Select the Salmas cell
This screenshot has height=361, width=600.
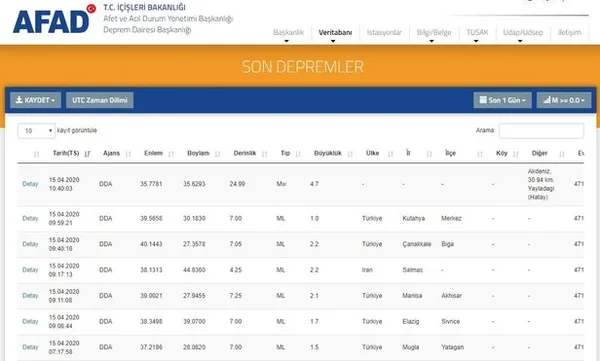coord(412,270)
